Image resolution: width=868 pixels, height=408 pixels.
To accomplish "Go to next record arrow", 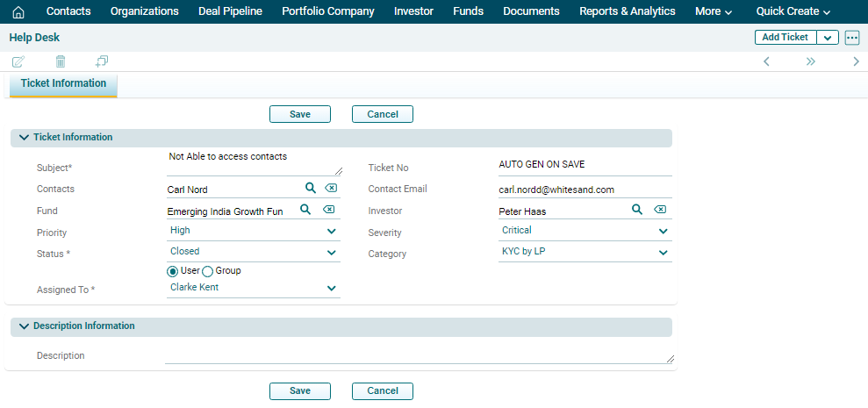I will pos(856,61).
